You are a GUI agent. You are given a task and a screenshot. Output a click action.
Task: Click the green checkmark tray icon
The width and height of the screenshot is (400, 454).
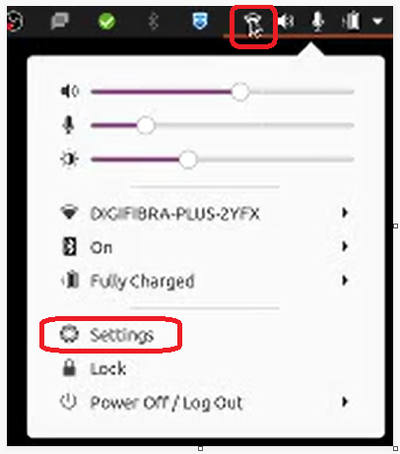click(107, 21)
